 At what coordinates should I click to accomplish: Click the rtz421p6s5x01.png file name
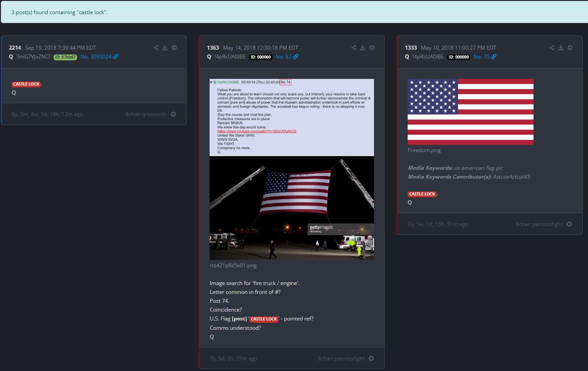[233, 266]
